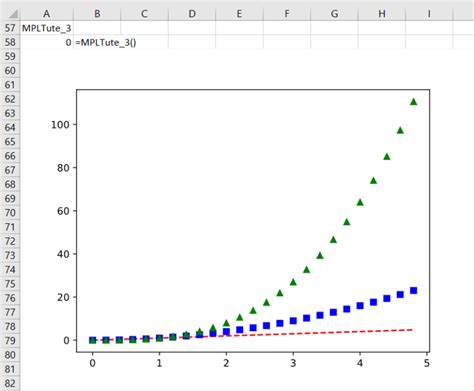Screen dimensions: 474x391
Task: Select empty cell D57
Action: pyautogui.click(x=192, y=28)
